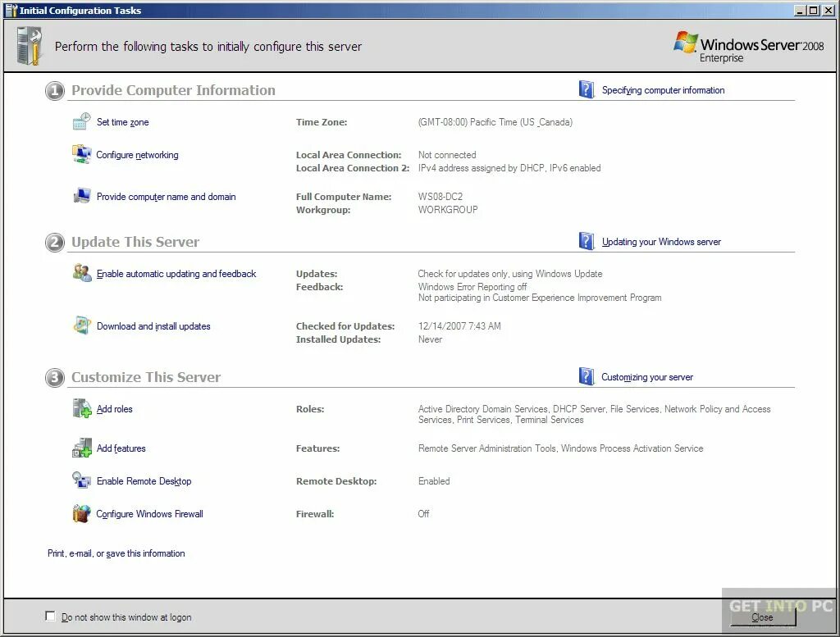Click the Update This Server heading

tap(135, 241)
